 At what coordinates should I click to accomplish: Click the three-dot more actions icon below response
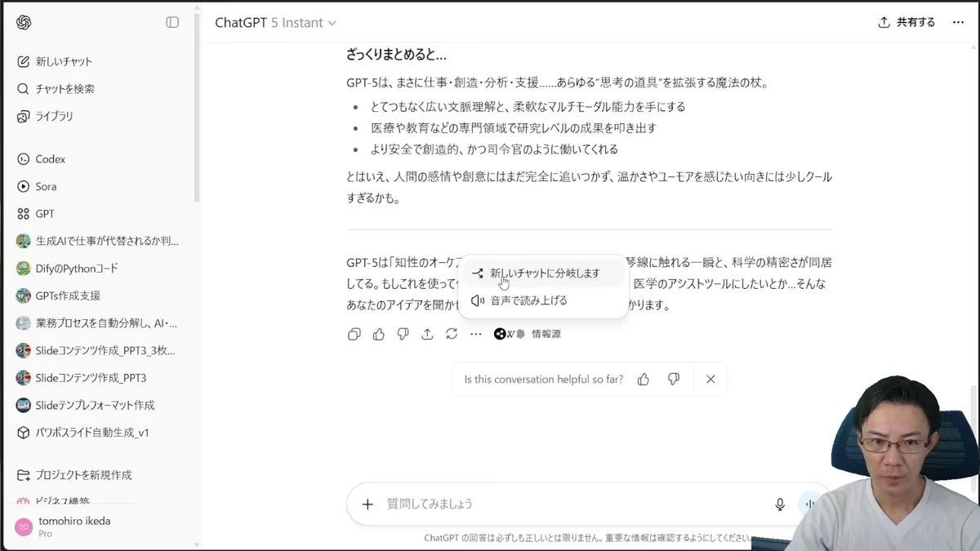[x=475, y=334]
